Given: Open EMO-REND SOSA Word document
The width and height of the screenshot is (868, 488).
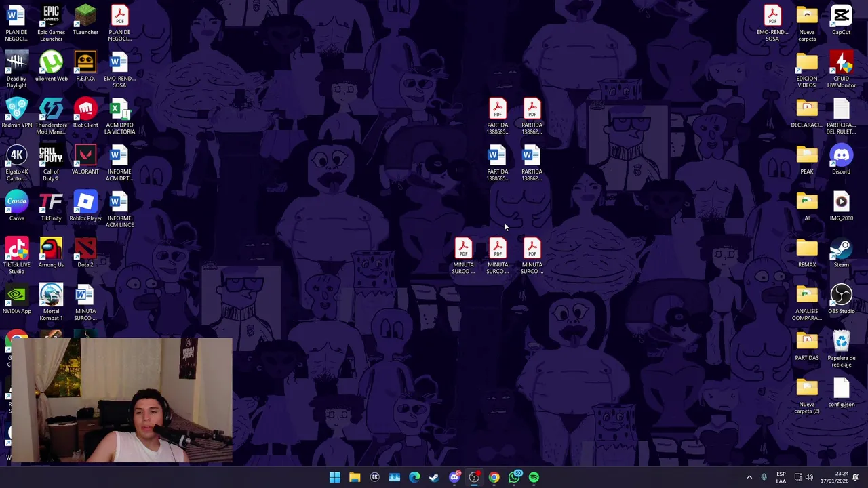Looking at the screenshot, I should [119, 70].
